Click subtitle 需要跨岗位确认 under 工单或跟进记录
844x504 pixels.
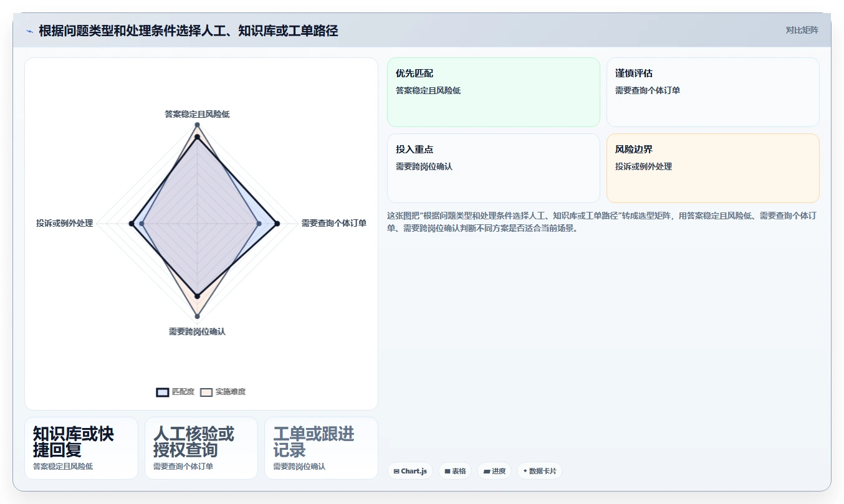tap(299, 466)
